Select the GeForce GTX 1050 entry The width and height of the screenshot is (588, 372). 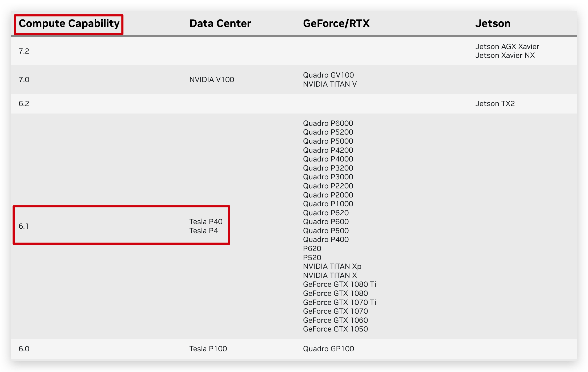335,329
